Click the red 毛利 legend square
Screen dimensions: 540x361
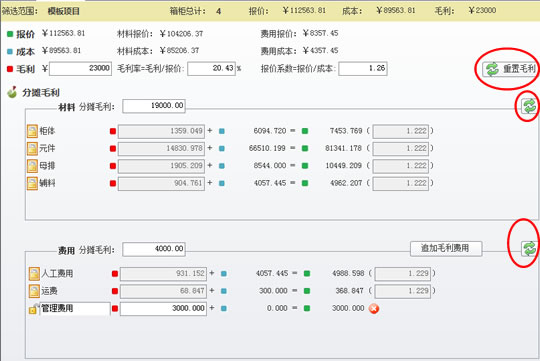coord(10,69)
